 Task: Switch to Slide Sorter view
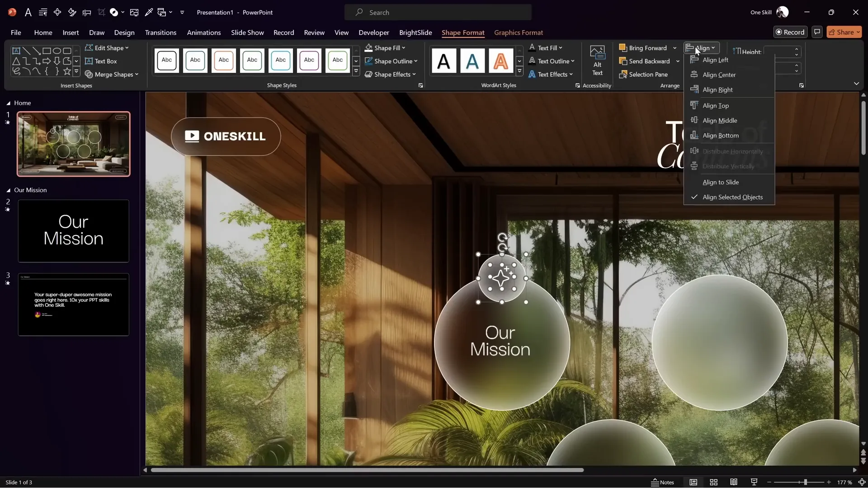click(713, 482)
